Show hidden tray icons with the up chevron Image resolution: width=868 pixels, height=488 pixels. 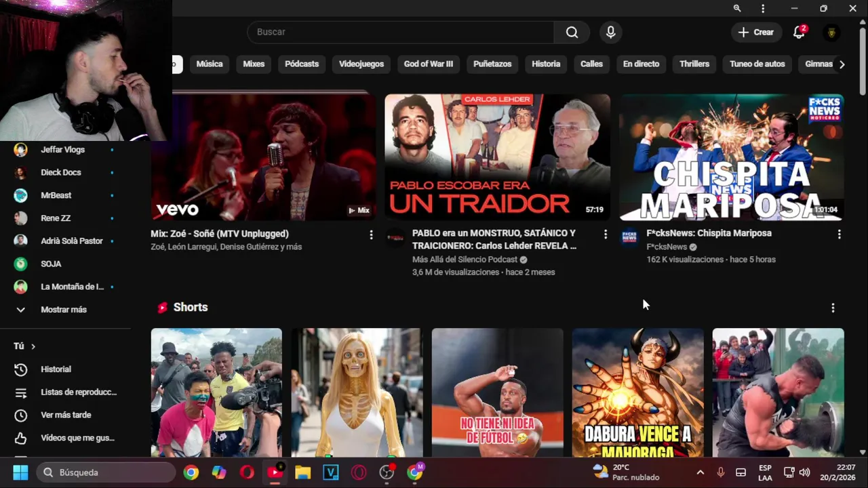tap(701, 472)
